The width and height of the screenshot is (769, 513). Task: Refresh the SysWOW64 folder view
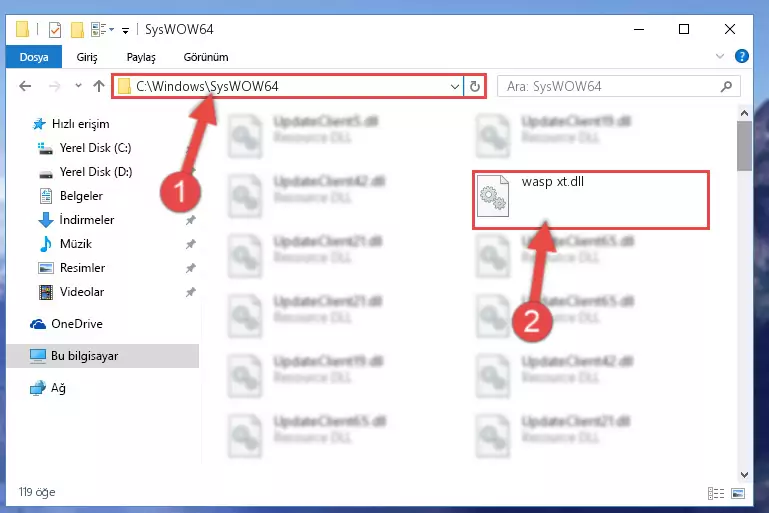474,87
